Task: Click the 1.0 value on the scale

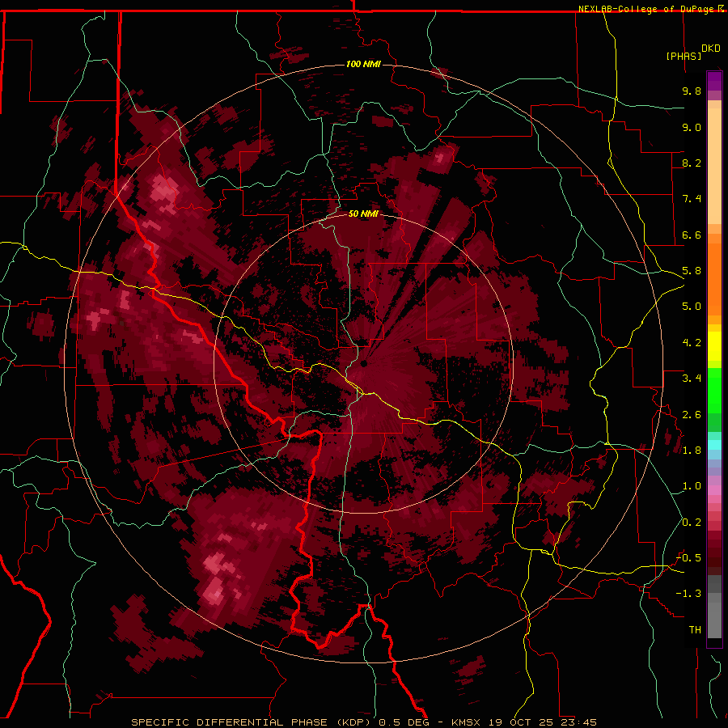Action: tap(692, 486)
